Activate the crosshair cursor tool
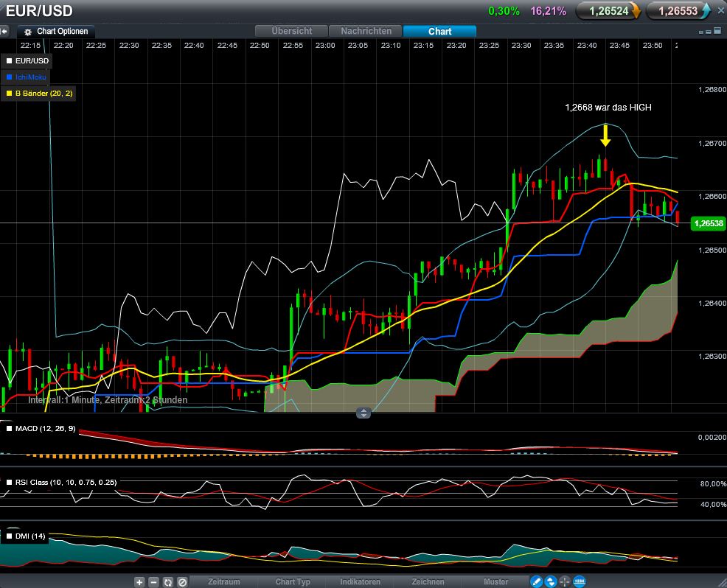This screenshot has height=588, width=727. pos(565,581)
